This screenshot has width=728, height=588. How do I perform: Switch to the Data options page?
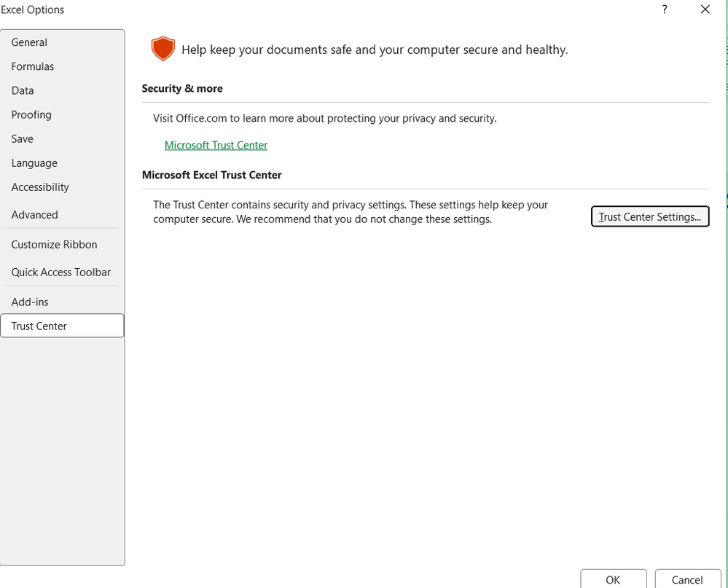point(23,90)
